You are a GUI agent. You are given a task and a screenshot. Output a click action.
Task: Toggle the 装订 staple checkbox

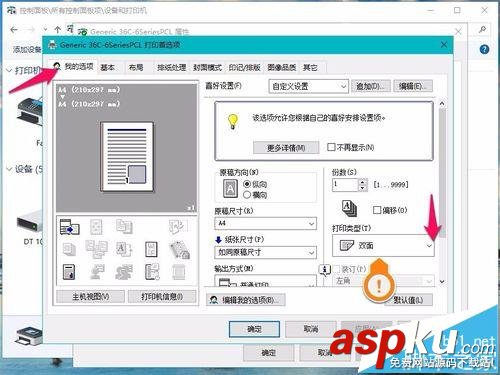337,269
